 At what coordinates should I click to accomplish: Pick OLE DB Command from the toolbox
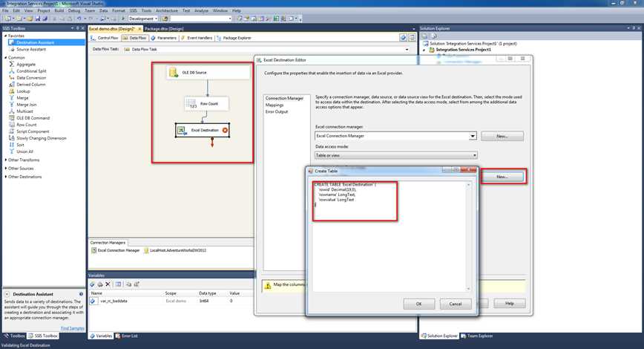33,118
